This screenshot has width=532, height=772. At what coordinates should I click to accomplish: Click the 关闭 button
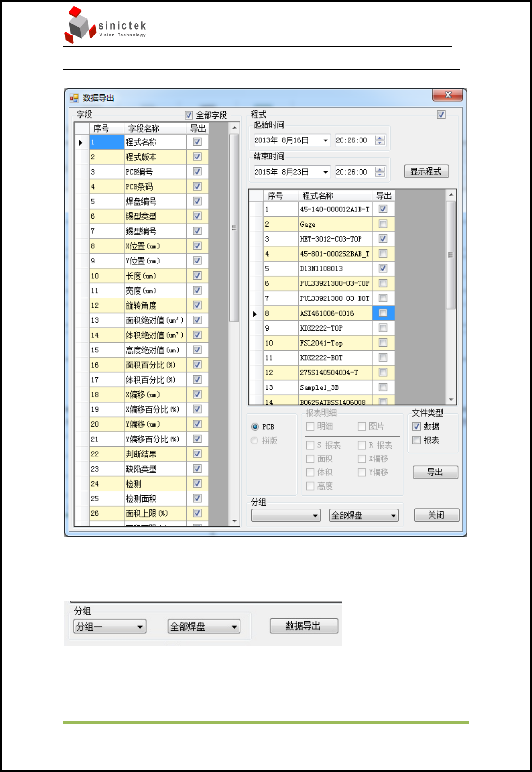(x=436, y=515)
